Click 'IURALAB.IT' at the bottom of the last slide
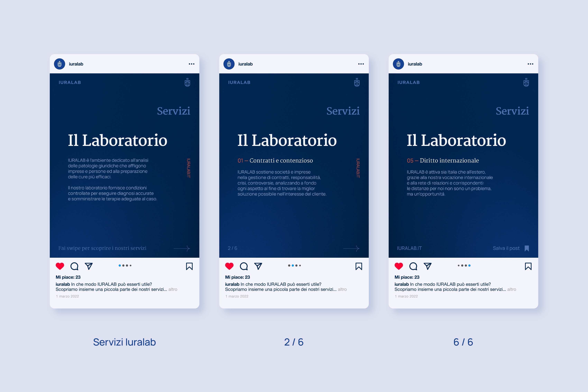 click(409, 248)
